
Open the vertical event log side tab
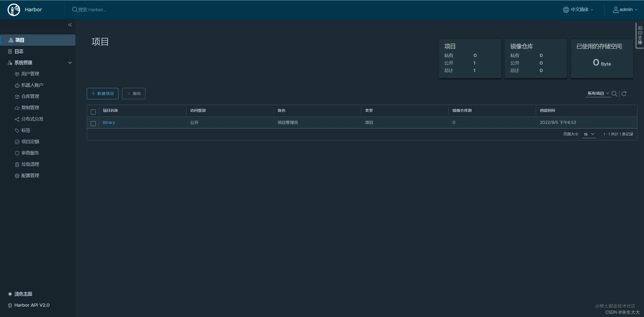[x=640, y=35]
